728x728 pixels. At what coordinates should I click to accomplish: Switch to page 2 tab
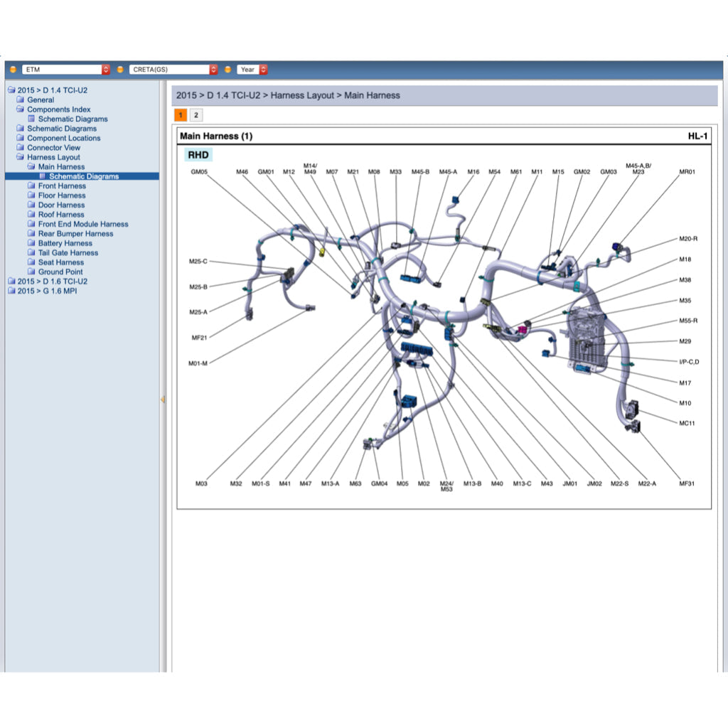[x=196, y=115]
